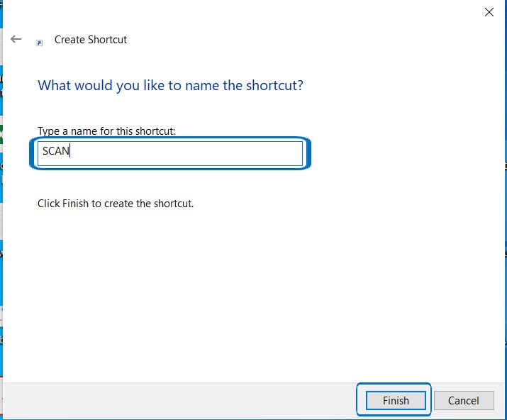The image size is (507, 420).
Task: Click blank white space below the instruction text
Action: [x=248, y=284]
